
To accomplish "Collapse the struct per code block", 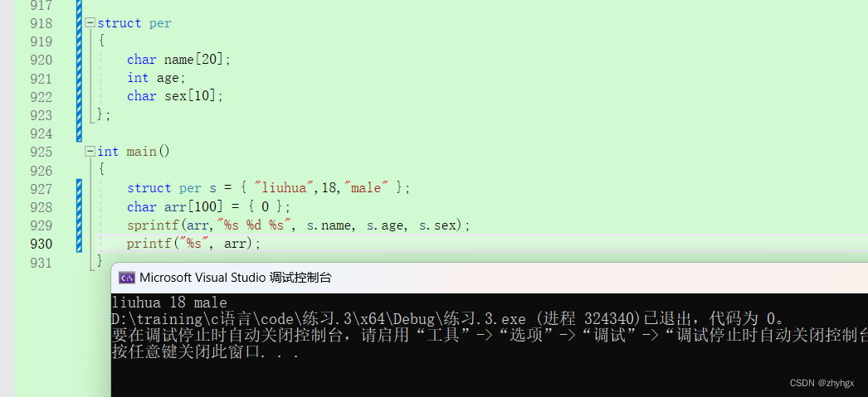I will (90, 22).
